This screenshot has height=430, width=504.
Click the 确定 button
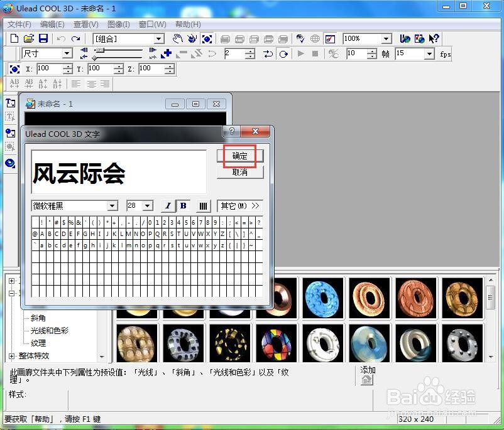[x=240, y=156]
